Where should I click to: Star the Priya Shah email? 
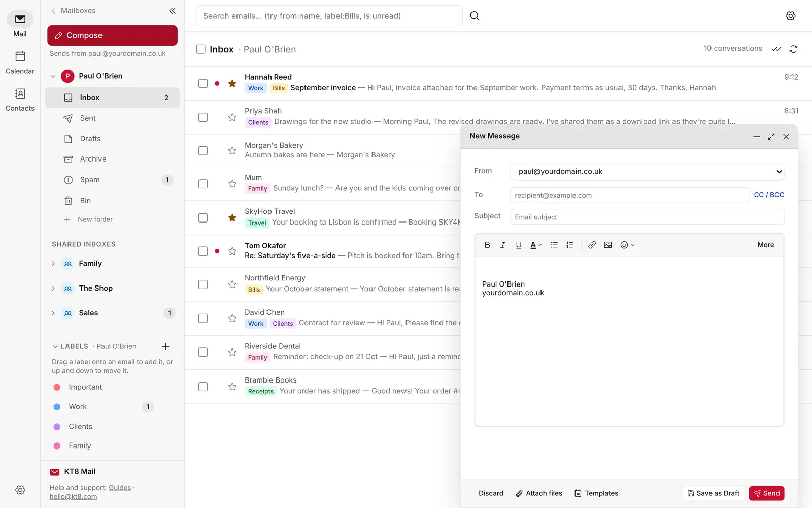[x=232, y=117]
